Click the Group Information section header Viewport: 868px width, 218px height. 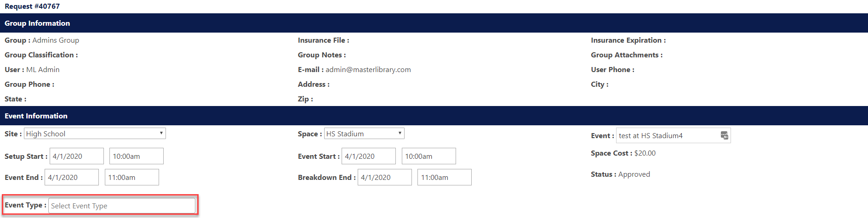[x=434, y=23]
